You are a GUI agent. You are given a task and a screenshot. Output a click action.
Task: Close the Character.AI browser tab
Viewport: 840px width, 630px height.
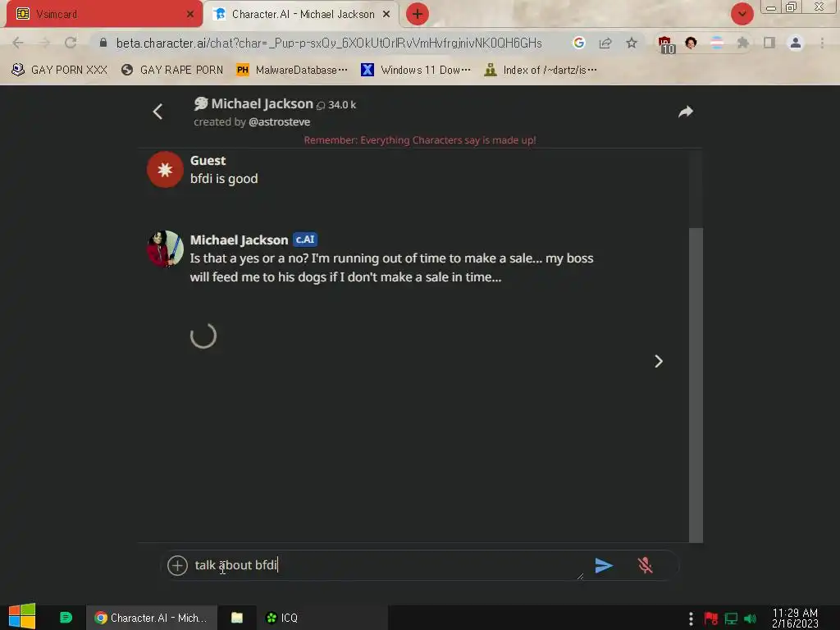[386, 14]
